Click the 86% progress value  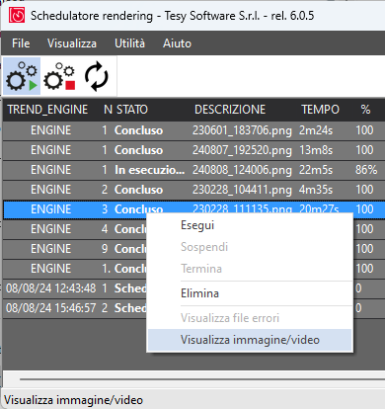[x=366, y=170]
